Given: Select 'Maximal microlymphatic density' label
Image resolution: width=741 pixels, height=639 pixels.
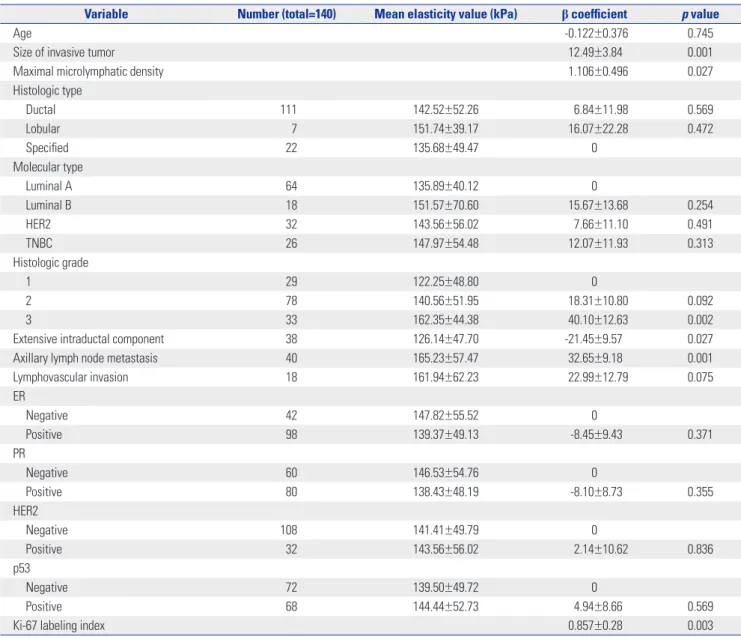Looking at the screenshot, I should (x=88, y=72).
